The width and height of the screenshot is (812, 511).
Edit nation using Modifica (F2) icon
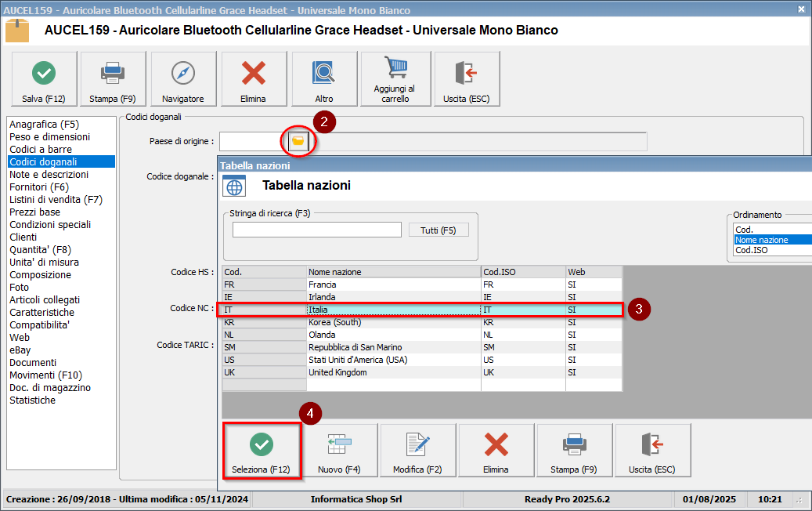[x=417, y=451]
